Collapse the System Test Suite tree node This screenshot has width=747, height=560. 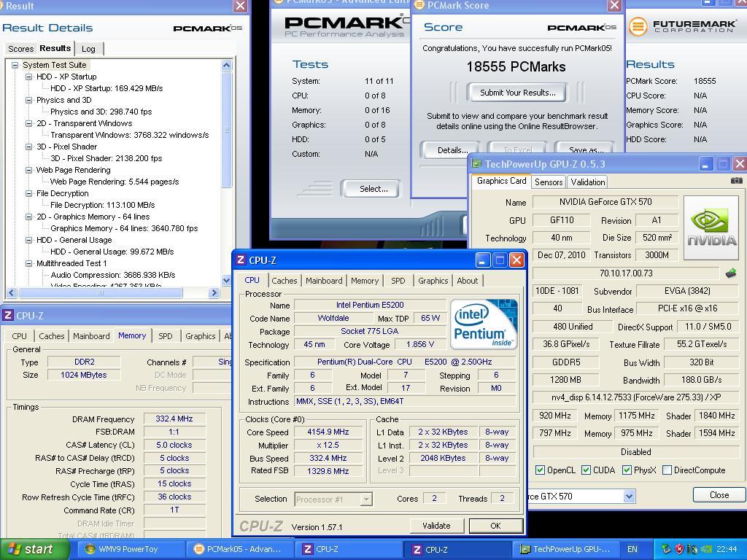pos(15,65)
